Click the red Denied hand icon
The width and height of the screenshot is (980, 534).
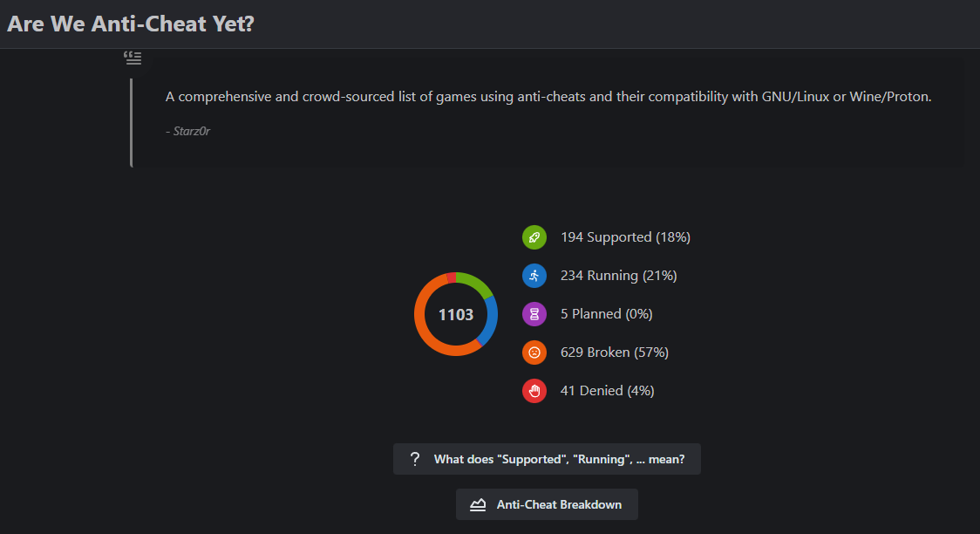pos(534,391)
